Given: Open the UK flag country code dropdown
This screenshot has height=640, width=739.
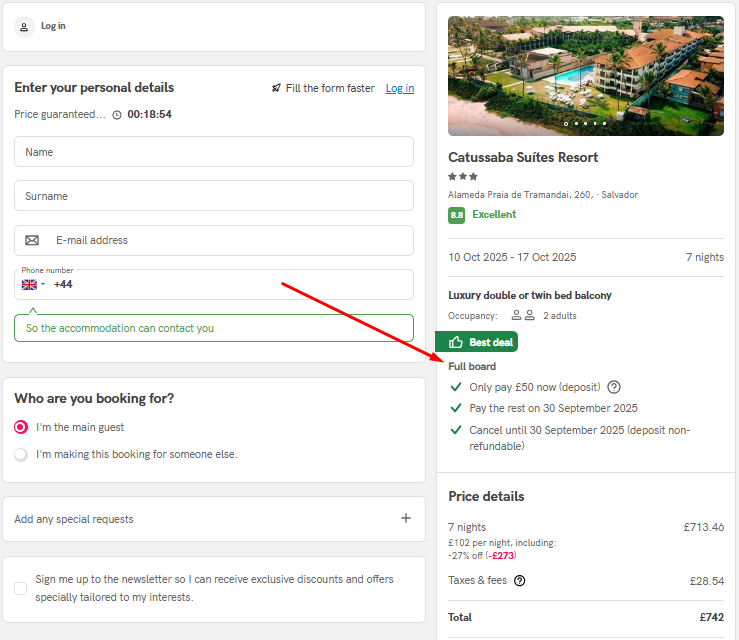Looking at the screenshot, I should click(x=33, y=284).
